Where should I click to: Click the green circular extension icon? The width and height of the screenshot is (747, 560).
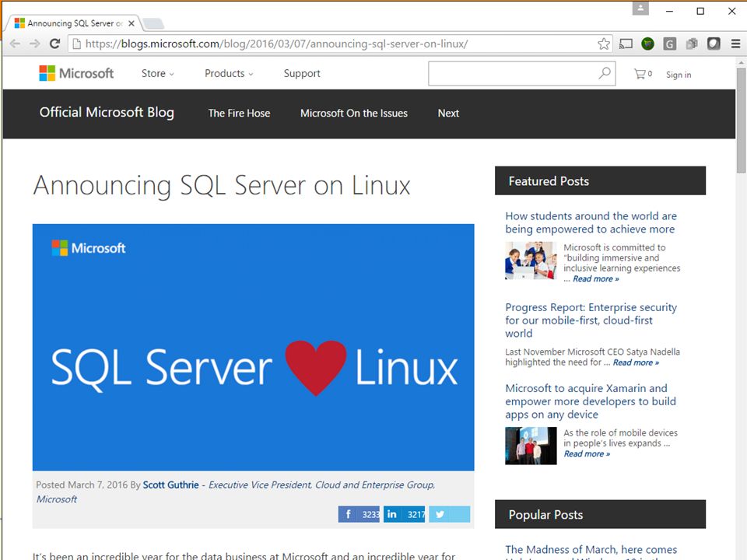tap(647, 44)
